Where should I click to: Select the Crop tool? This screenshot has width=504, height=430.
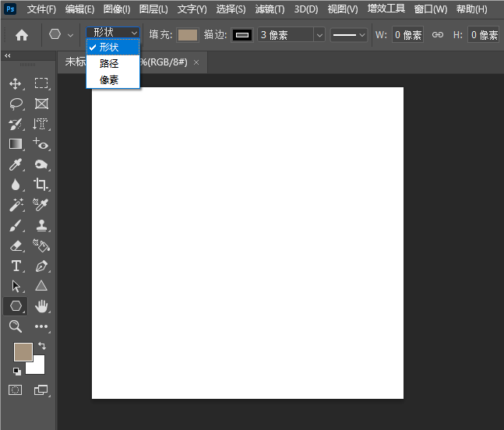41,185
